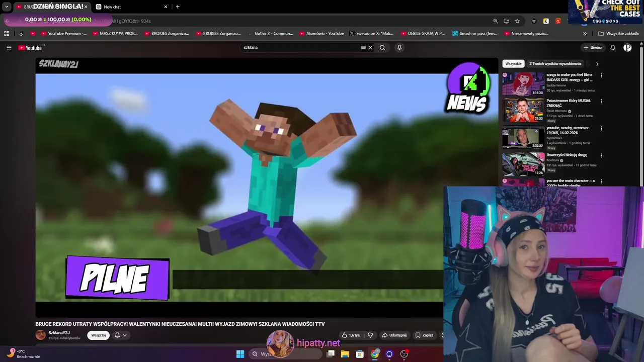Open the Chrome apps grid in bookmarks bar
Screen dimensions: 644x362
7,34
